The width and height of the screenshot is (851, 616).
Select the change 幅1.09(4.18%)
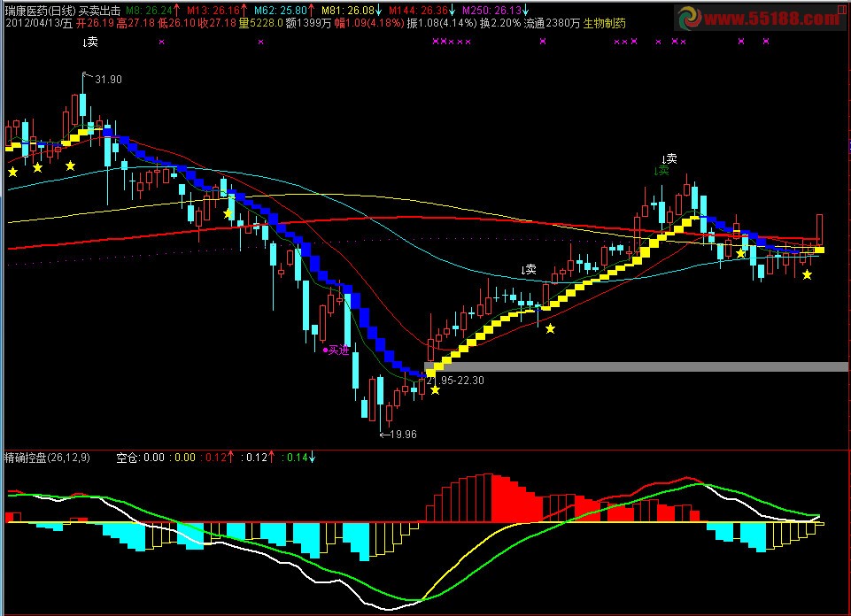[369, 23]
